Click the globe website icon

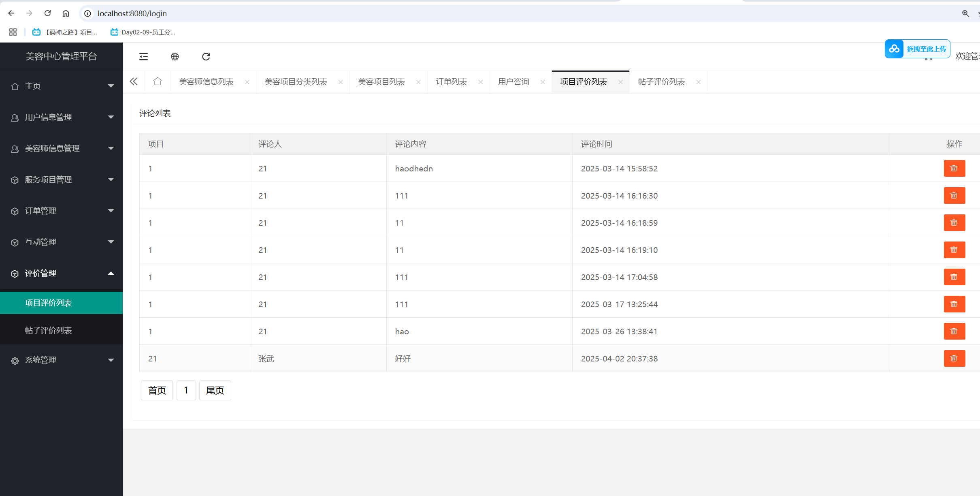pyautogui.click(x=175, y=56)
